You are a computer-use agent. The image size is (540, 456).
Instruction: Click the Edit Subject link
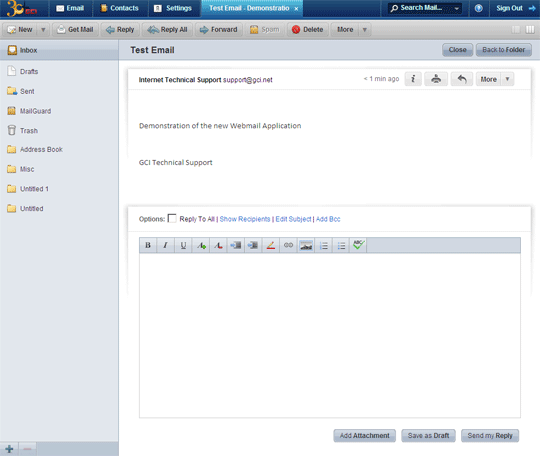(293, 219)
